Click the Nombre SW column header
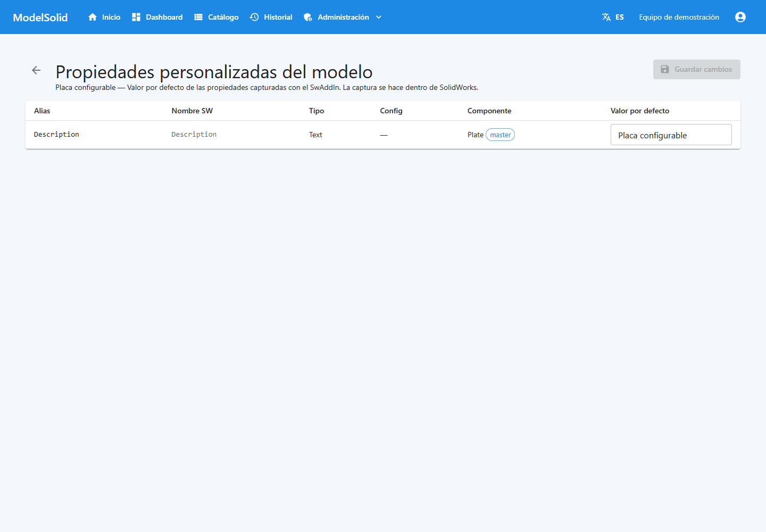The width and height of the screenshot is (766, 532). click(x=192, y=111)
